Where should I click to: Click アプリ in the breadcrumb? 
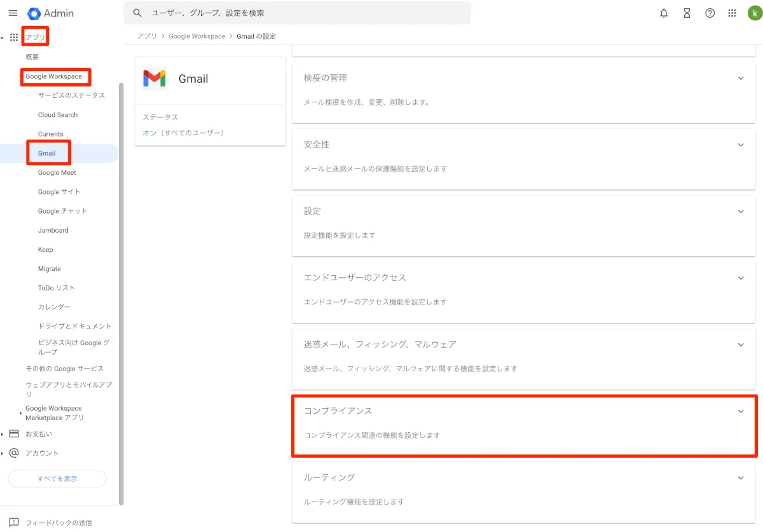[x=147, y=36]
